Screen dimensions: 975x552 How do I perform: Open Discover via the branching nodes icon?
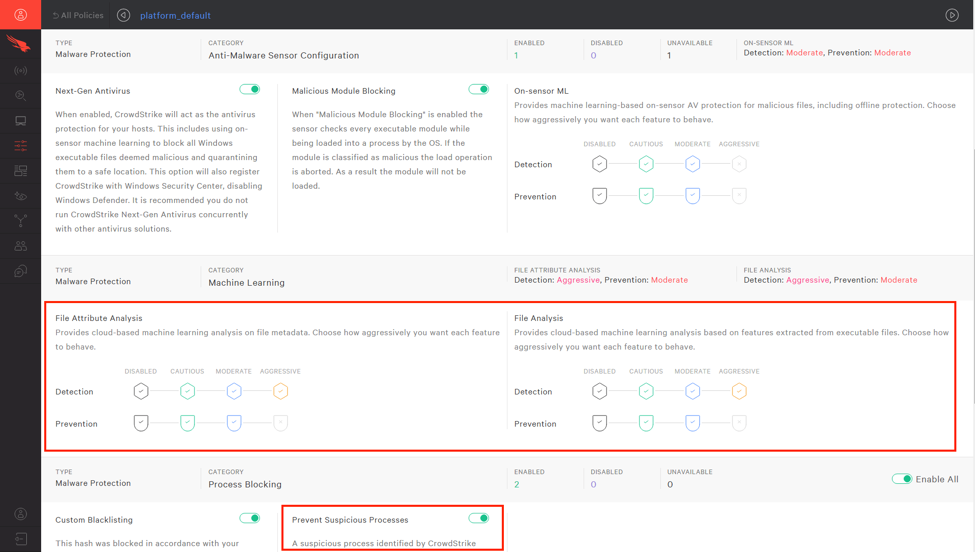click(21, 221)
